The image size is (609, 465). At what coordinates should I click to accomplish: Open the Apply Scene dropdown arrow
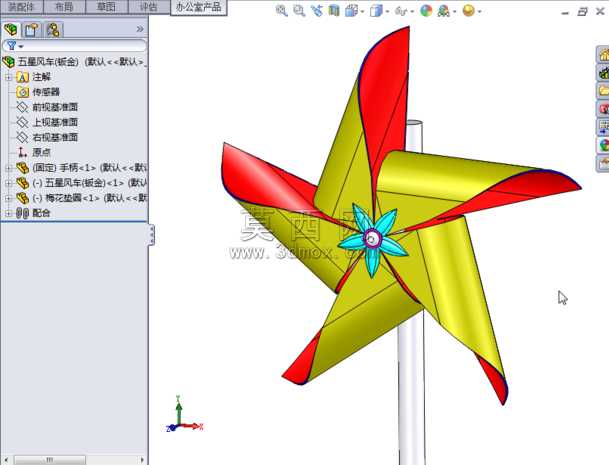pyautogui.click(x=454, y=12)
